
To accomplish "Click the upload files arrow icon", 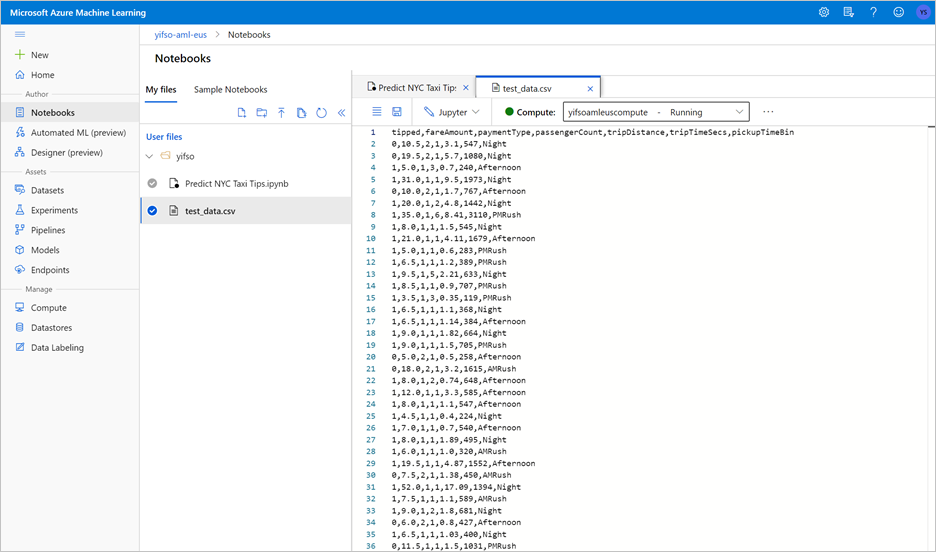I will click(x=282, y=113).
